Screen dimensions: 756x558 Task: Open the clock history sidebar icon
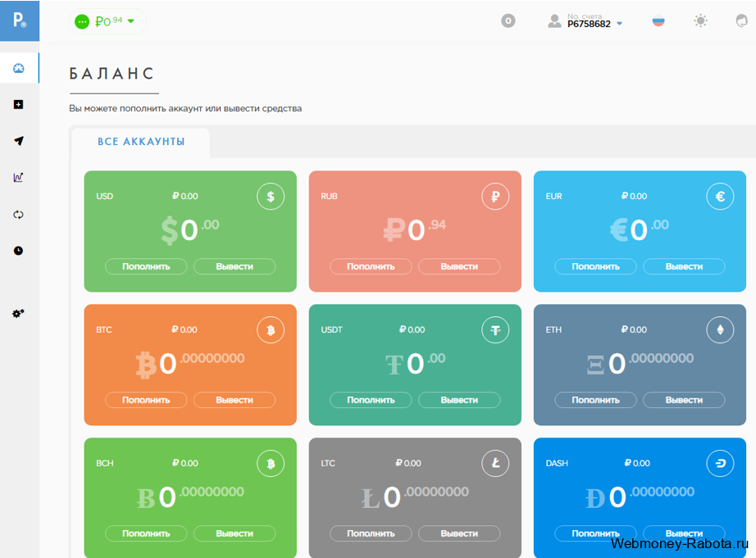click(x=18, y=251)
